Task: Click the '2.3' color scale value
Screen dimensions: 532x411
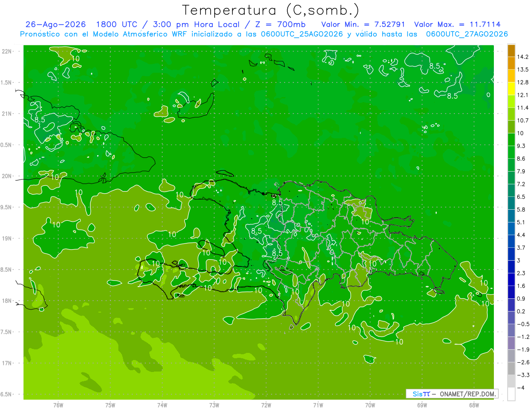Action: [521, 273]
